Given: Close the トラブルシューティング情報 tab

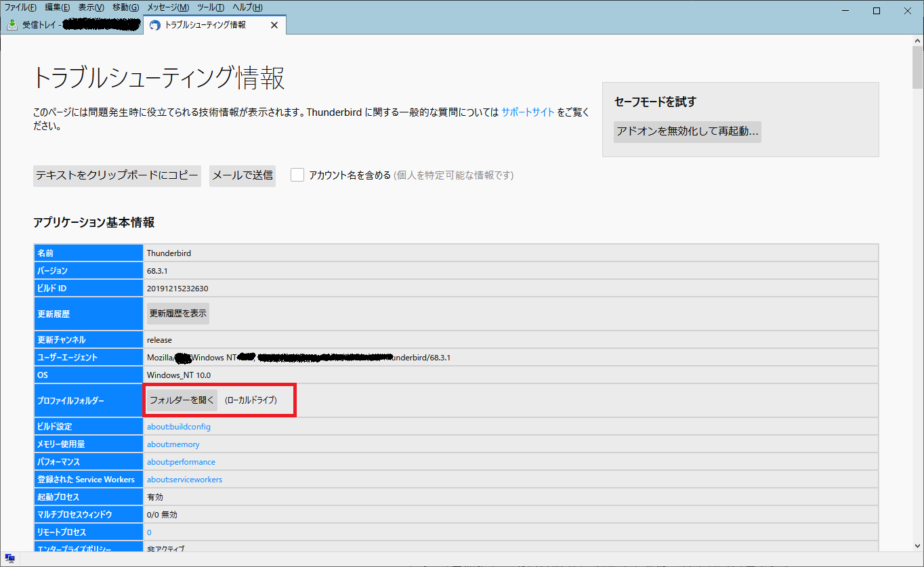Looking at the screenshot, I should 274,25.
